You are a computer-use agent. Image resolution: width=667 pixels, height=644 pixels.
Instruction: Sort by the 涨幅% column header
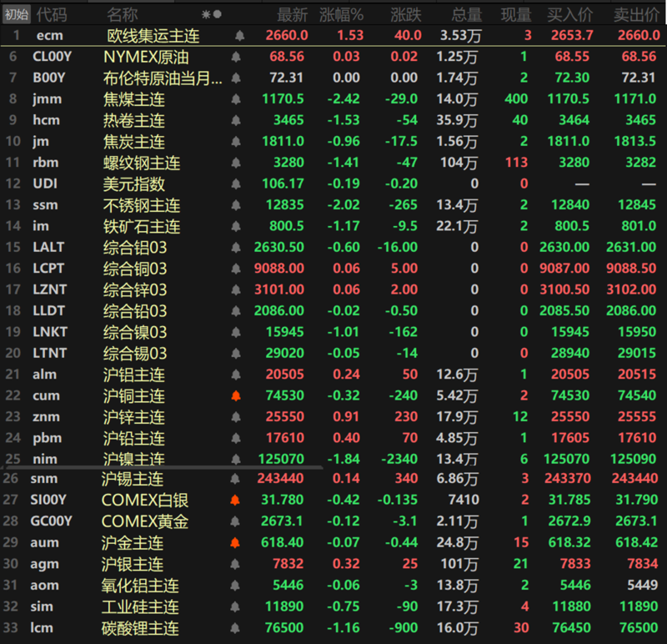click(x=341, y=15)
